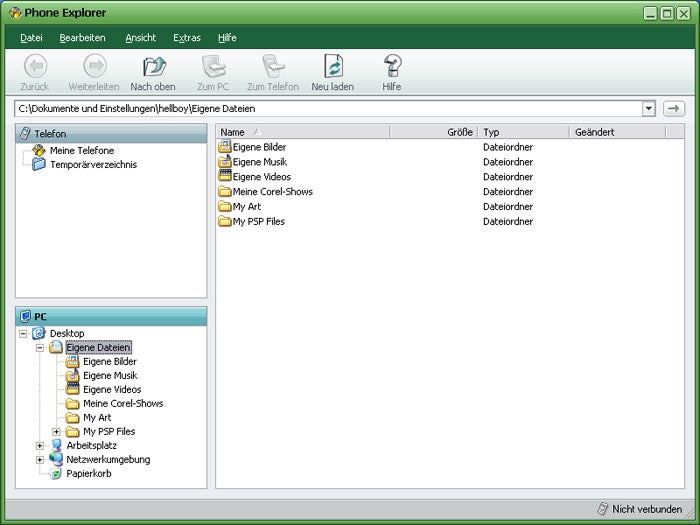This screenshot has width=700, height=525.
Task: Open the Hilfe menu
Action: [x=227, y=38]
